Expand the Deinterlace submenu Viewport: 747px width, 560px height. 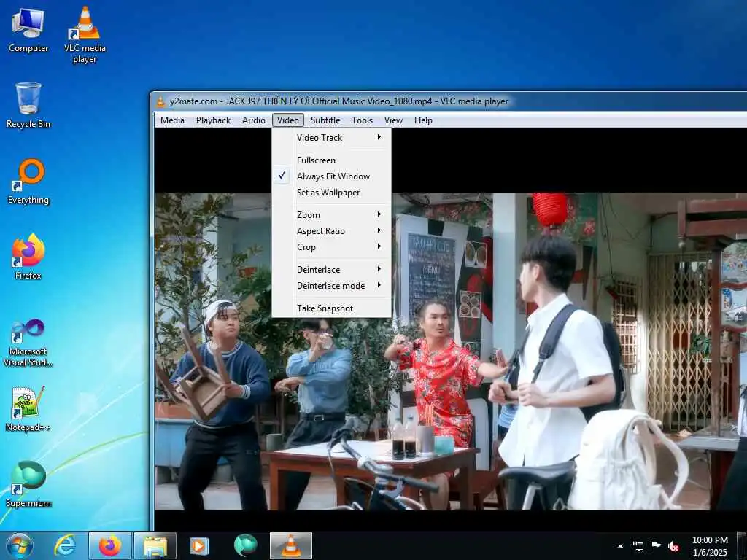click(332, 270)
